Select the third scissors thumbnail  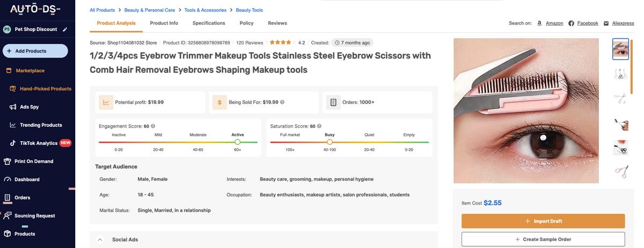pos(620,98)
